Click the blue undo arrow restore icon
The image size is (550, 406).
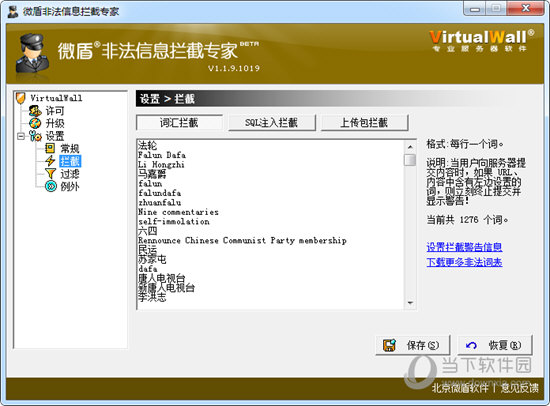pos(471,346)
